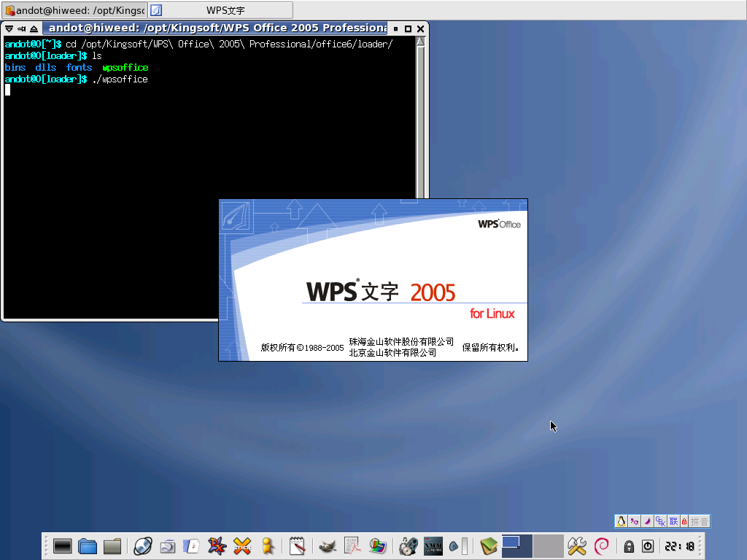747x560 pixels.
Task: Toggle the 联 association input button
Action: pyautogui.click(x=673, y=521)
